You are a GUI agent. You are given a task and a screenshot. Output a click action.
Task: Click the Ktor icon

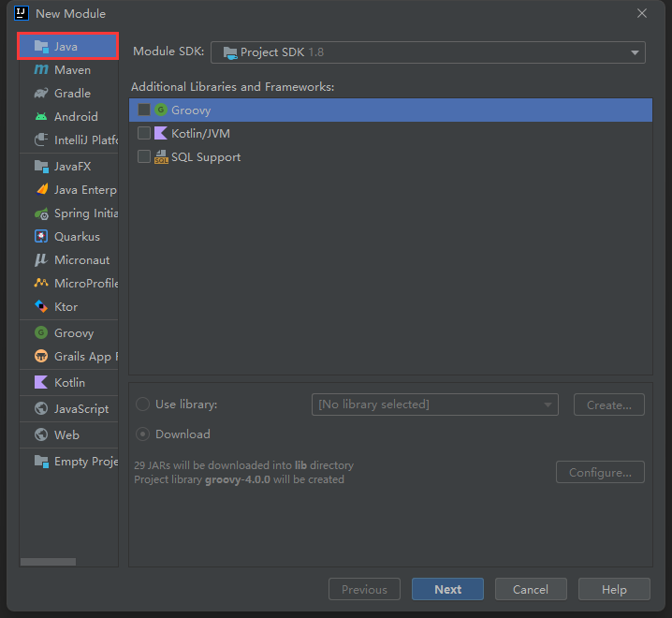(x=41, y=306)
